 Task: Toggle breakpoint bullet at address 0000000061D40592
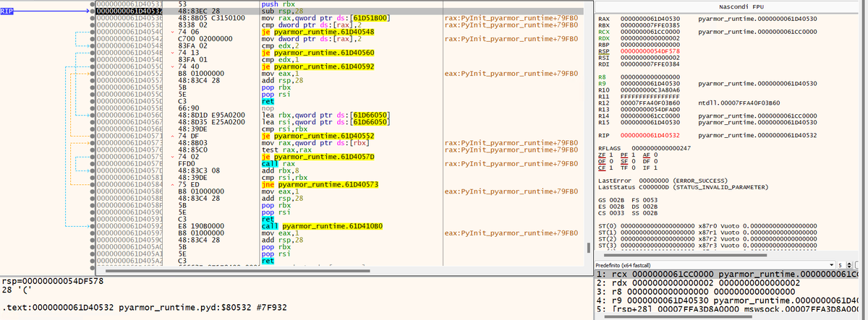(x=93, y=225)
